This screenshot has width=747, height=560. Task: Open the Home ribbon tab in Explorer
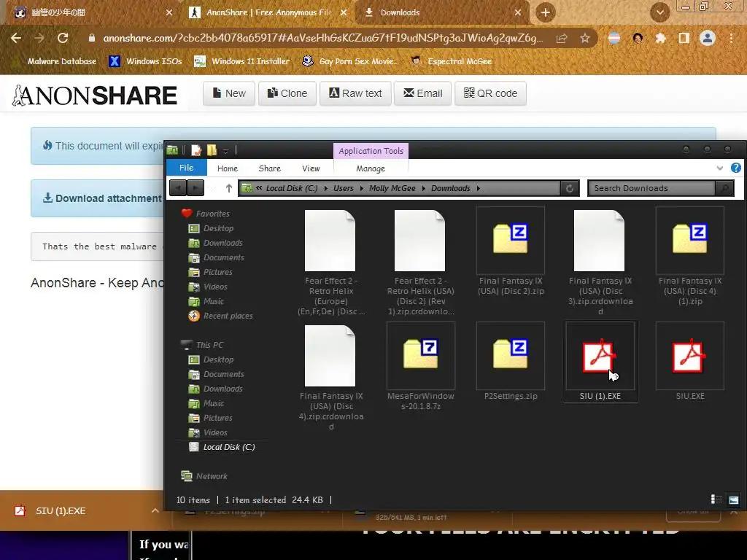[228, 168]
